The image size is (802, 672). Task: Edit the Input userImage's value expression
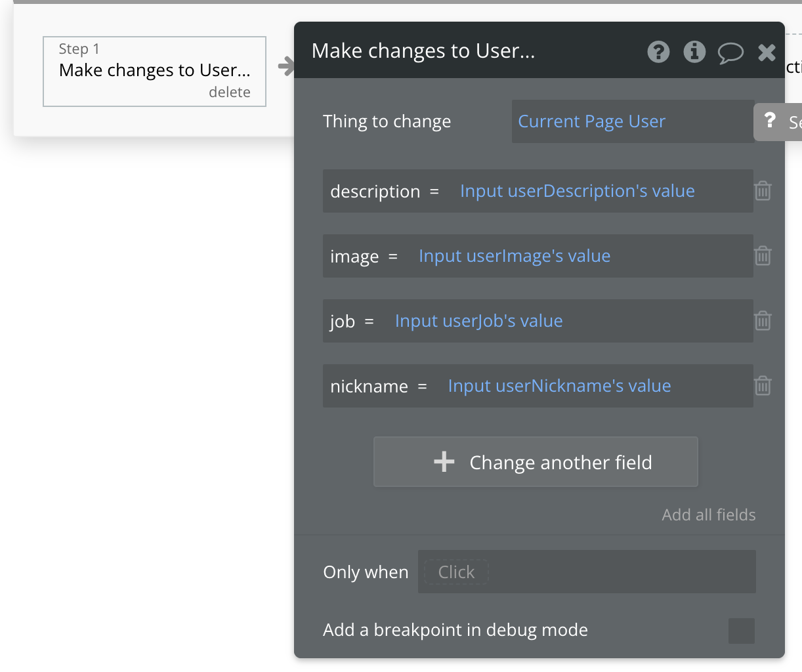pos(515,256)
